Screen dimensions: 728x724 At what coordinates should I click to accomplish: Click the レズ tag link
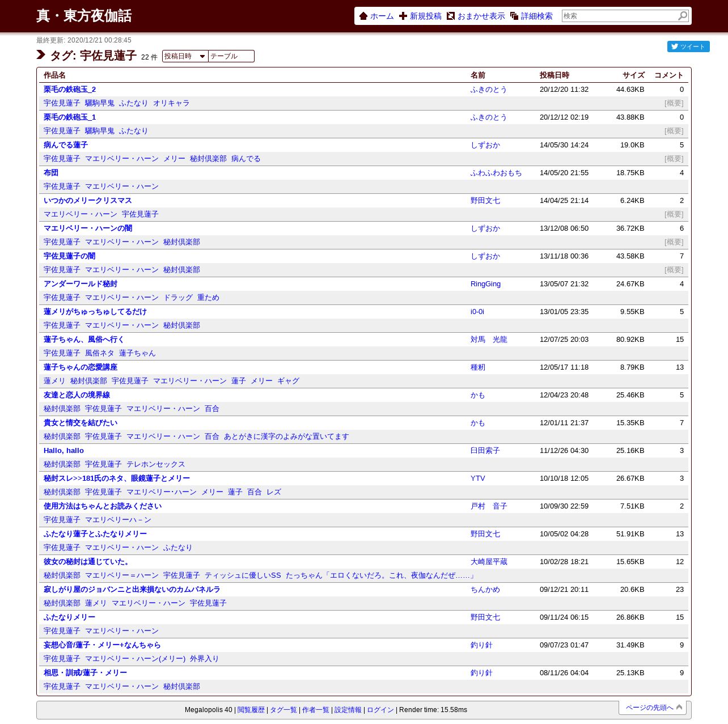click(274, 492)
